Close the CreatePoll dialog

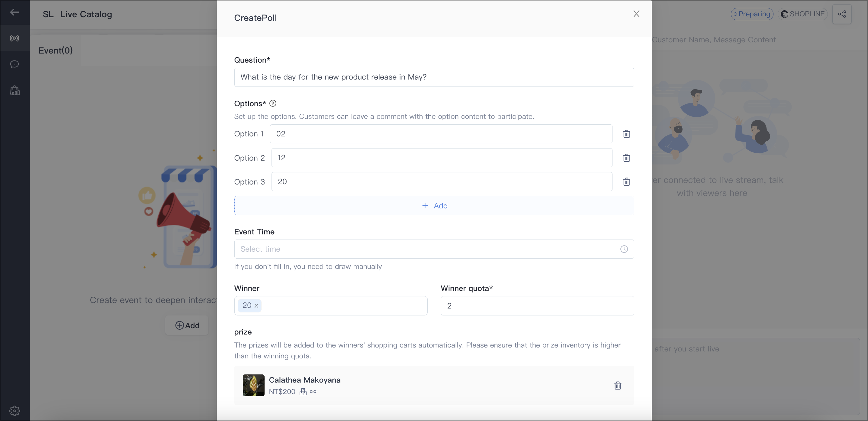coord(636,14)
